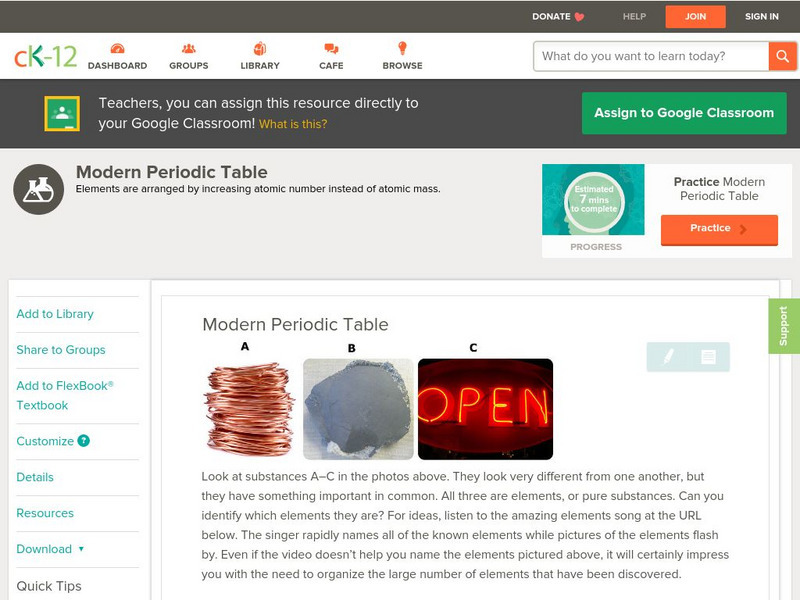Click the Customize link
This screenshot has height=600, width=800.
(45, 441)
